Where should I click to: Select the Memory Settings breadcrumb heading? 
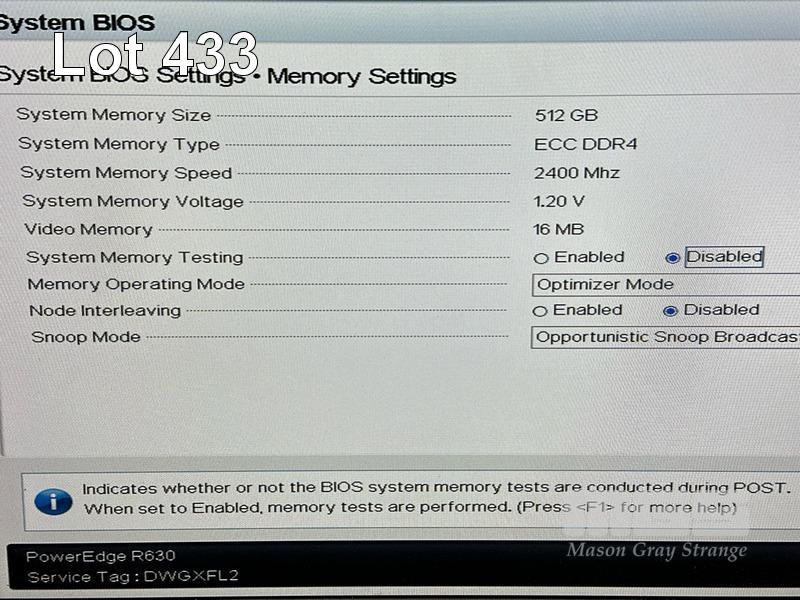click(361, 77)
